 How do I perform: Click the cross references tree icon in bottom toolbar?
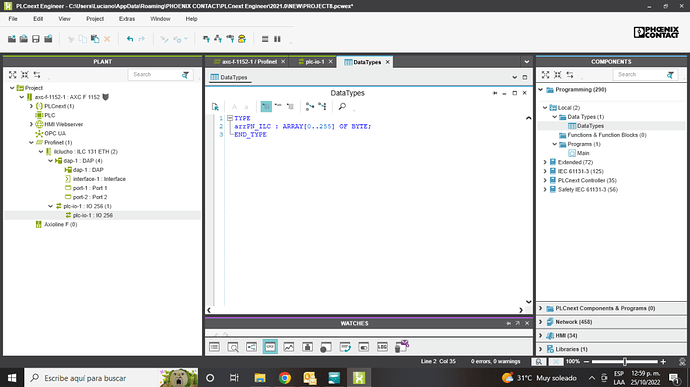point(251,347)
